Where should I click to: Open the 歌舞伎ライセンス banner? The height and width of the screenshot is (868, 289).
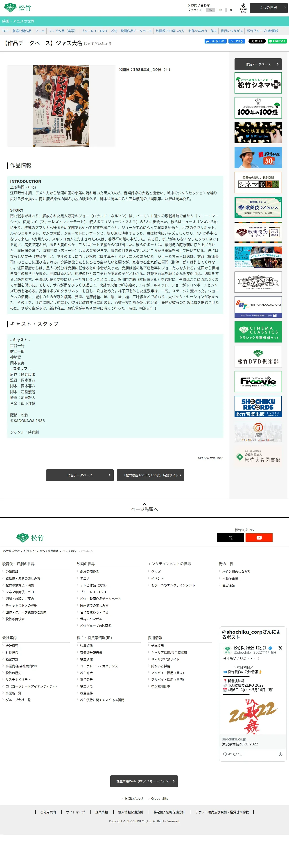pos(258,208)
